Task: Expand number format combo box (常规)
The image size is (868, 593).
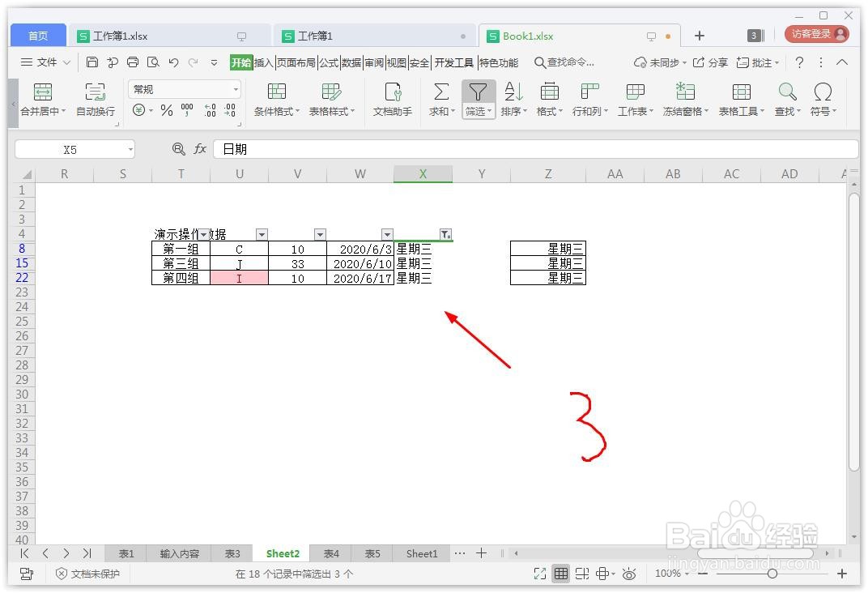Action: pyautogui.click(x=236, y=89)
